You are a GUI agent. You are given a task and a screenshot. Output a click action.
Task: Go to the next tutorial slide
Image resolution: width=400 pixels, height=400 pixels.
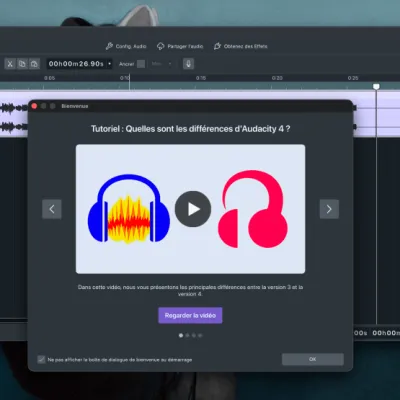tap(329, 209)
